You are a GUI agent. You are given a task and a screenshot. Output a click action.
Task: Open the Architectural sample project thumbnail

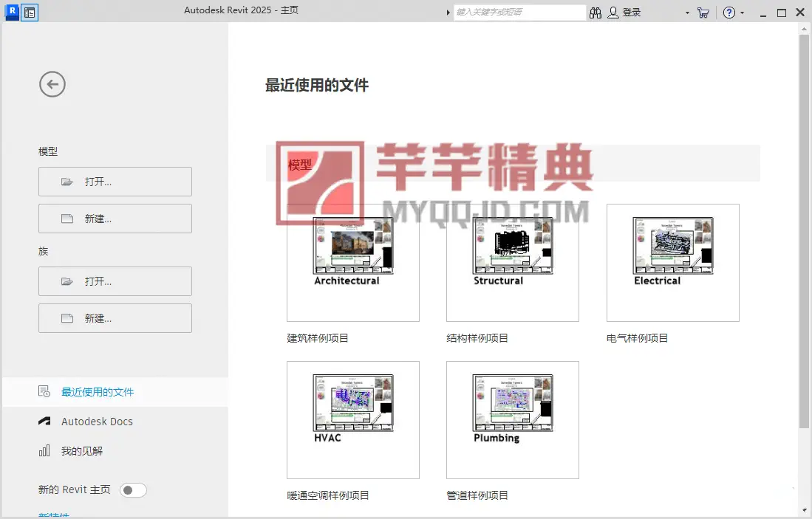click(353, 263)
